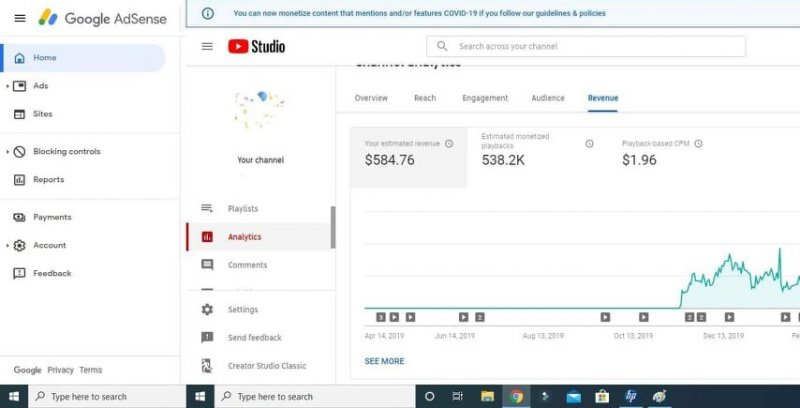Click the info icon beside estimated revenue
The image size is (800, 408).
pos(449,144)
